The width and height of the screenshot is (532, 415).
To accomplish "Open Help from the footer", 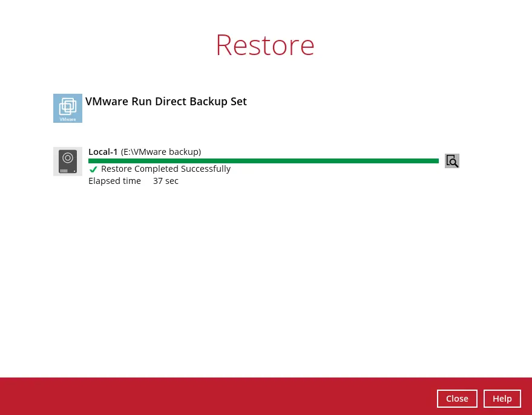I will click(x=502, y=399).
